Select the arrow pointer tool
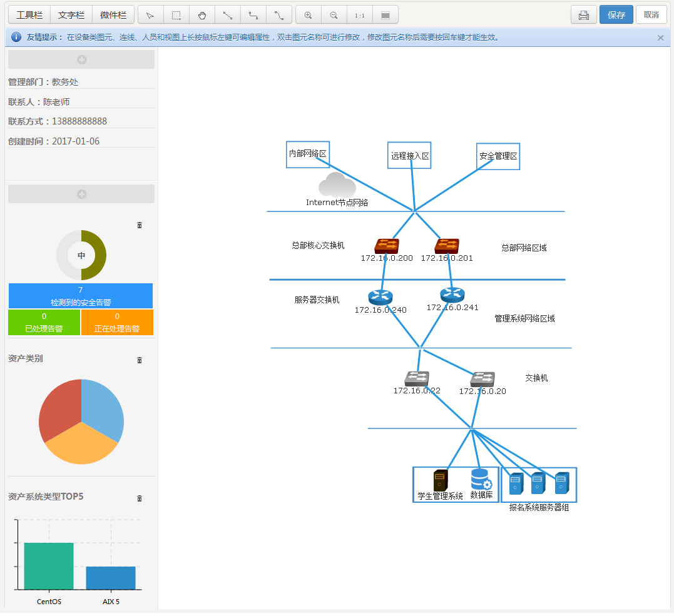This screenshot has width=674, height=616. [x=150, y=15]
